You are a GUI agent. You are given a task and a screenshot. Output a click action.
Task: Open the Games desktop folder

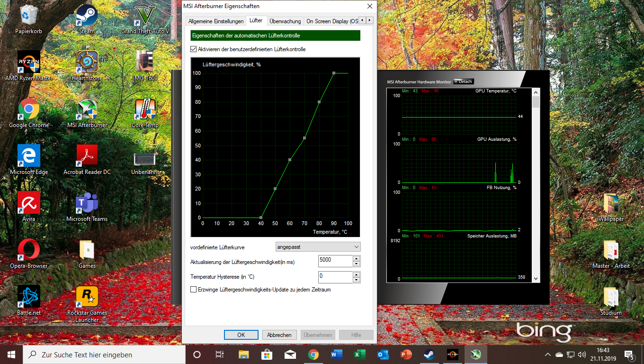click(x=87, y=254)
